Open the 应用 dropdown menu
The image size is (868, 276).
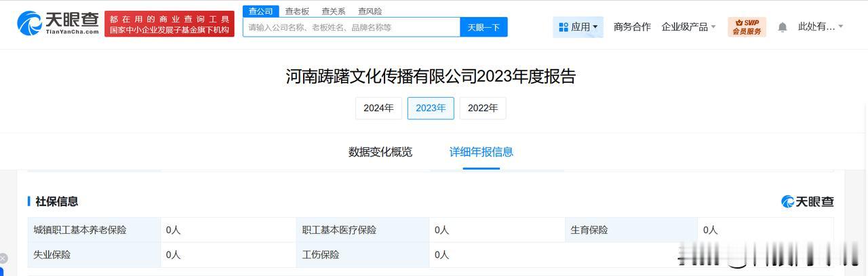pos(578,27)
